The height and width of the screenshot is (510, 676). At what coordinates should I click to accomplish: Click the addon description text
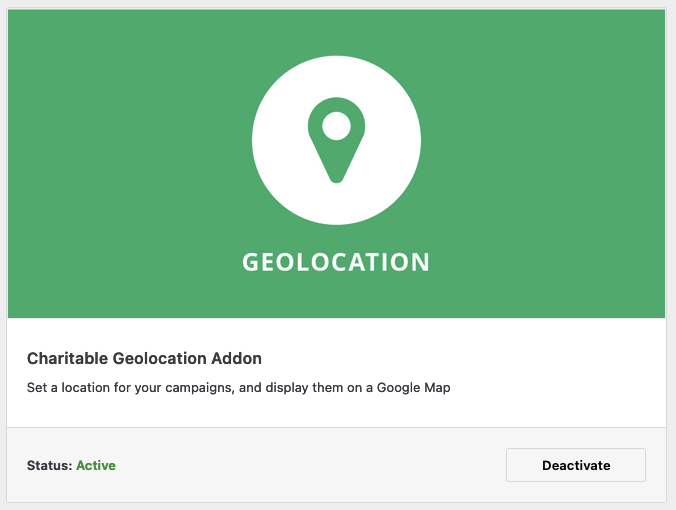pyautogui.click(x=238, y=388)
